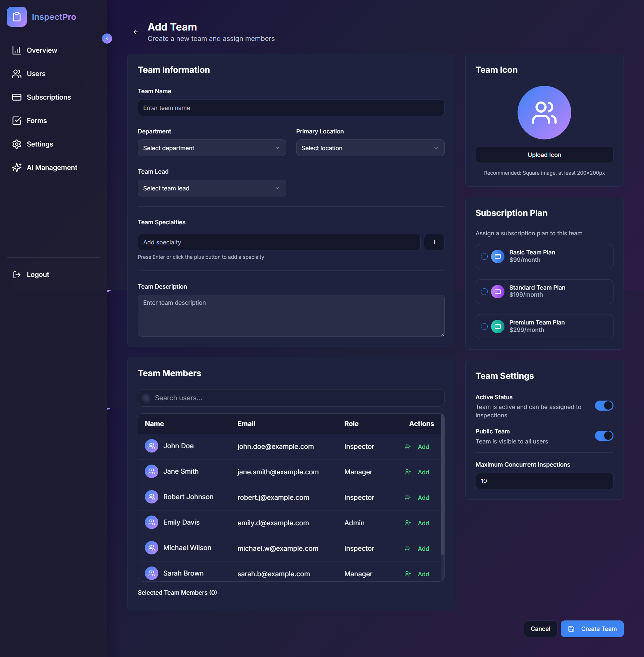The height and width of the screenshot is (657, 644).
Task: Collapse the sidebar with the chevron button
Action: point(107,39)
